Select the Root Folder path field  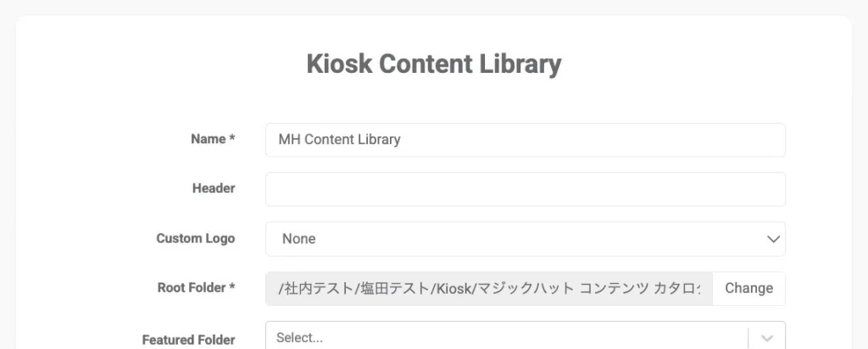pyautogui.click(x=489, y=288)
